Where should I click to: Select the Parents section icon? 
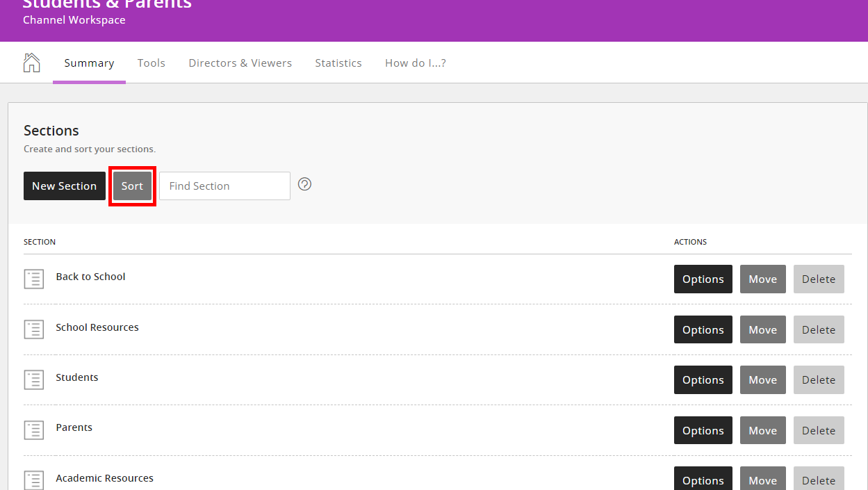tap(34, 430)
